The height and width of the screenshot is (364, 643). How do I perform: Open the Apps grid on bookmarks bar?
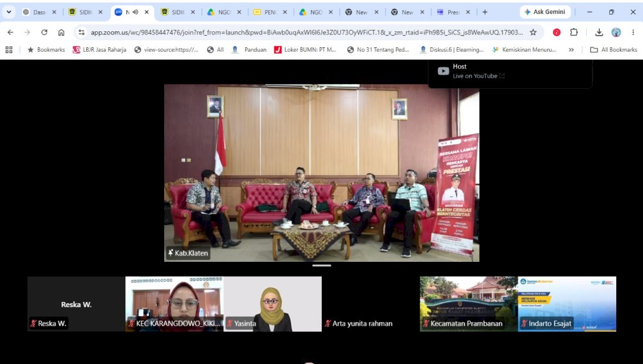(x=8, y=50)
